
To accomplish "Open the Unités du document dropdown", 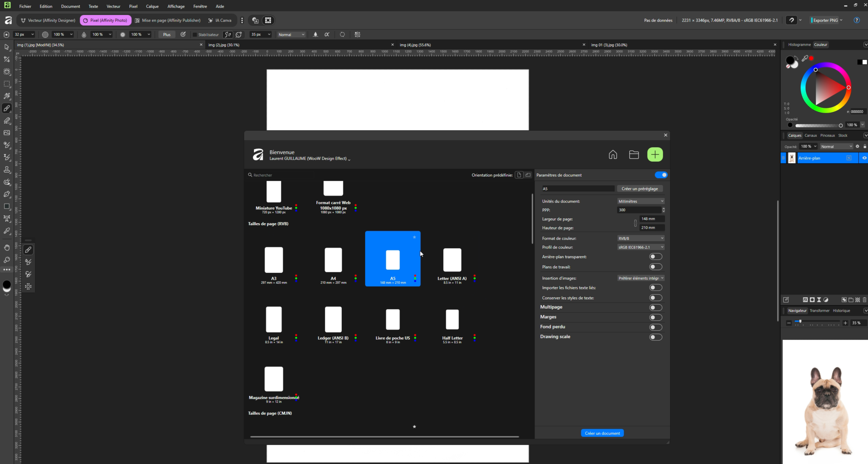I will coord(641,201).
